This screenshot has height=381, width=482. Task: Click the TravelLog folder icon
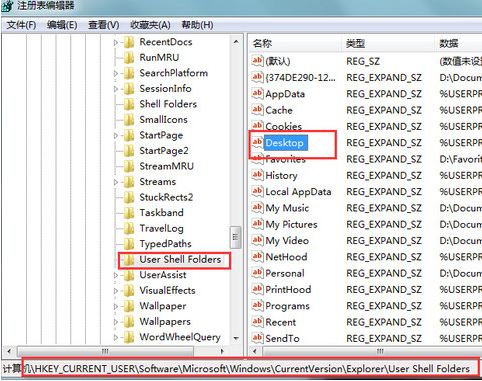click(129, 228)
